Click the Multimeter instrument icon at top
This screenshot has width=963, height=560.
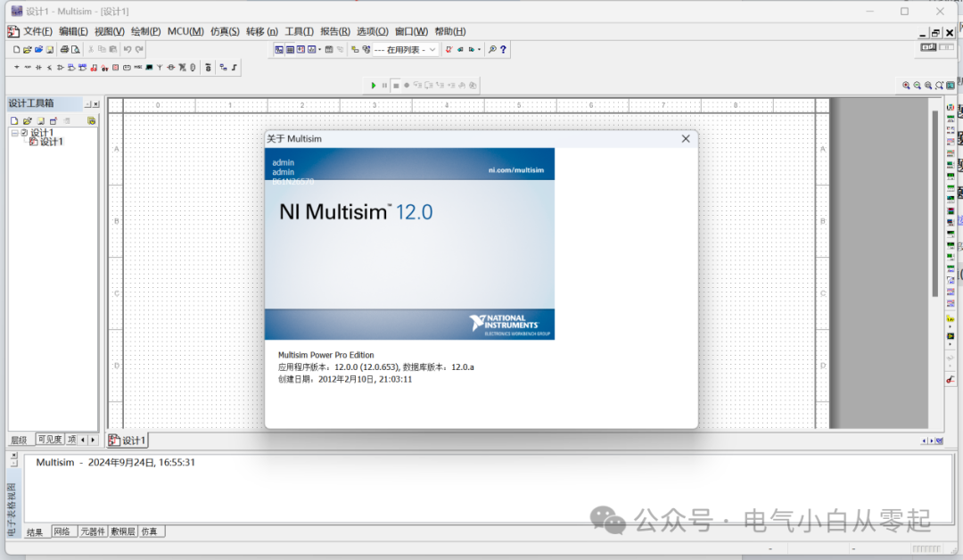tap(951, 108)
